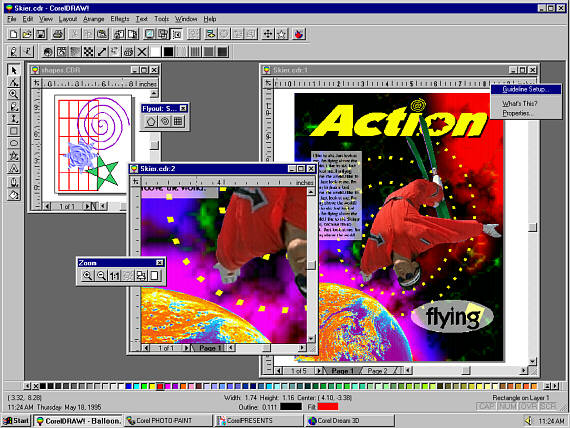Select the Polygon tool in the flyout
The width and height of the screenshot is (570, 428).
pyautogui.click(x=151, y=121)
